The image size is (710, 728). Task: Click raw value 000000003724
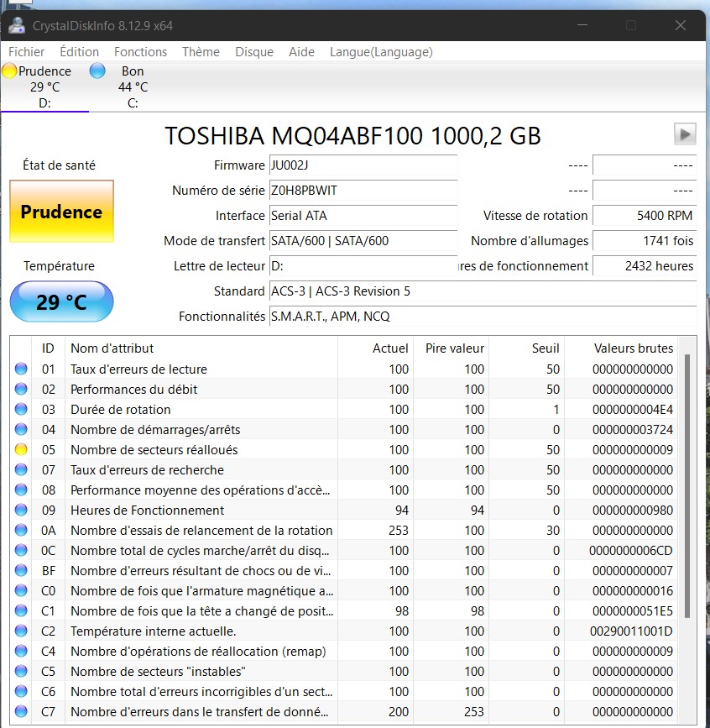[633, 429]
